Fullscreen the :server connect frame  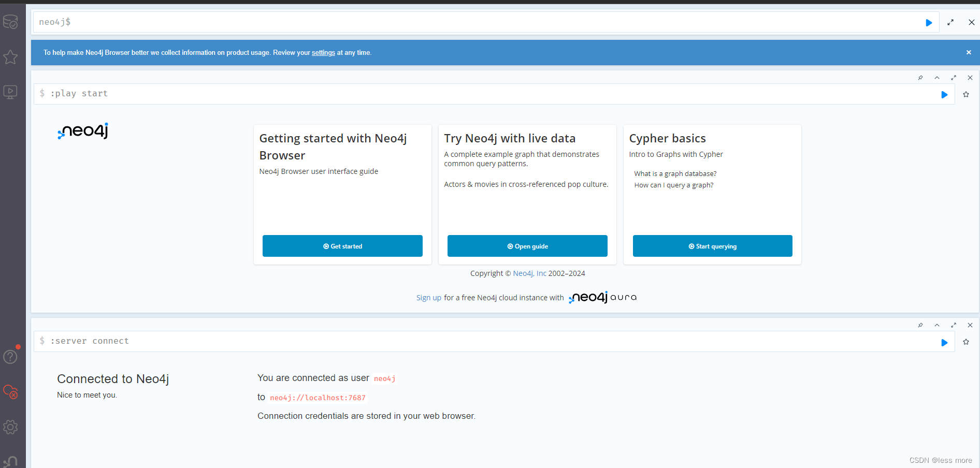click(x=954, y=325)
